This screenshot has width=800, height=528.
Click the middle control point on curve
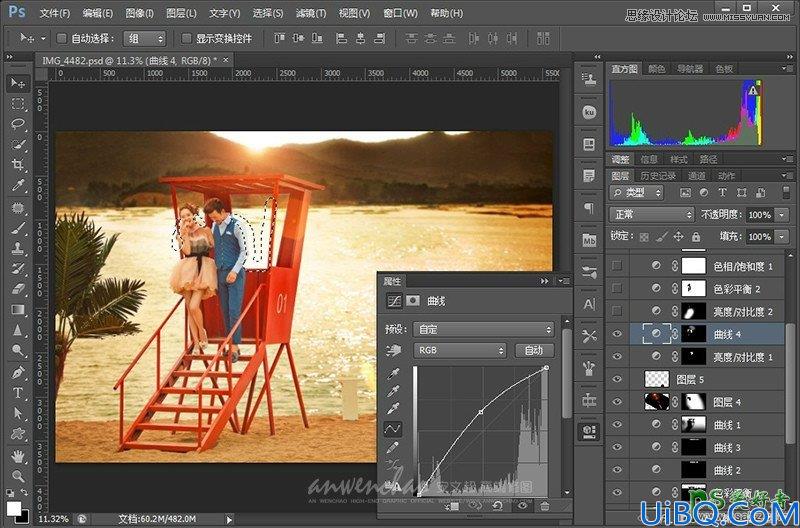point(481,411)
